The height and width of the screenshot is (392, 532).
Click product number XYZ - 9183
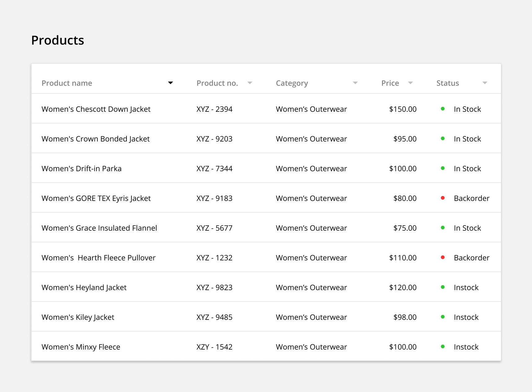[x=215, y=198]
